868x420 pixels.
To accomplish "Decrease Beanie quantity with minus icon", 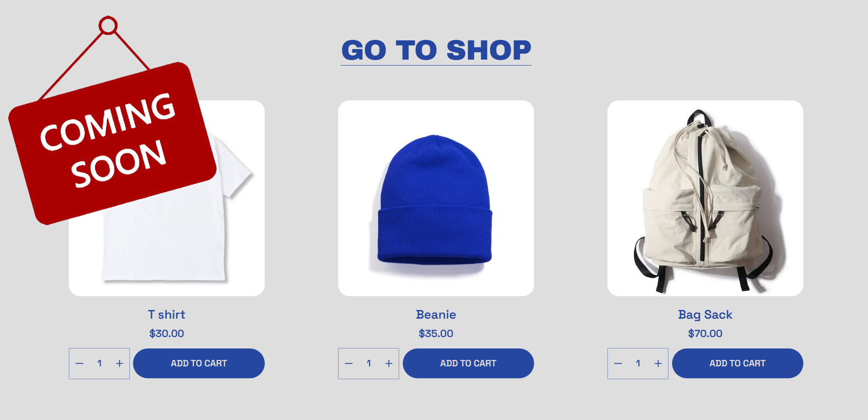I will point(349,364).
